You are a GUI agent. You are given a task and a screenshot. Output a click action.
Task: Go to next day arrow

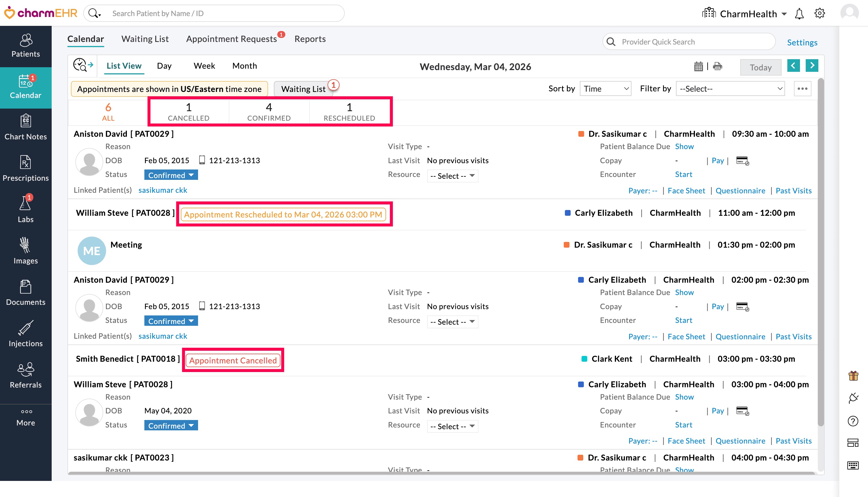tap(812, 65)
